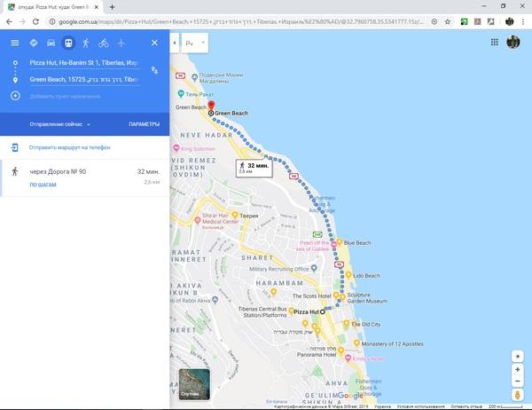Select flights travel mode
532x410 pixels.
(x=121, y=43)
